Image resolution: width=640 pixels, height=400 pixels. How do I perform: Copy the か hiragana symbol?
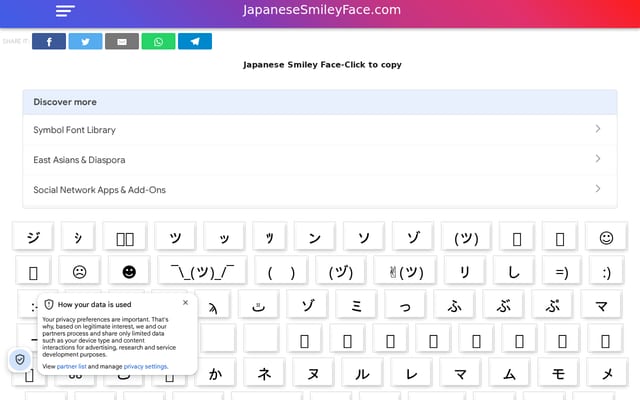click(x=215, y=373)
